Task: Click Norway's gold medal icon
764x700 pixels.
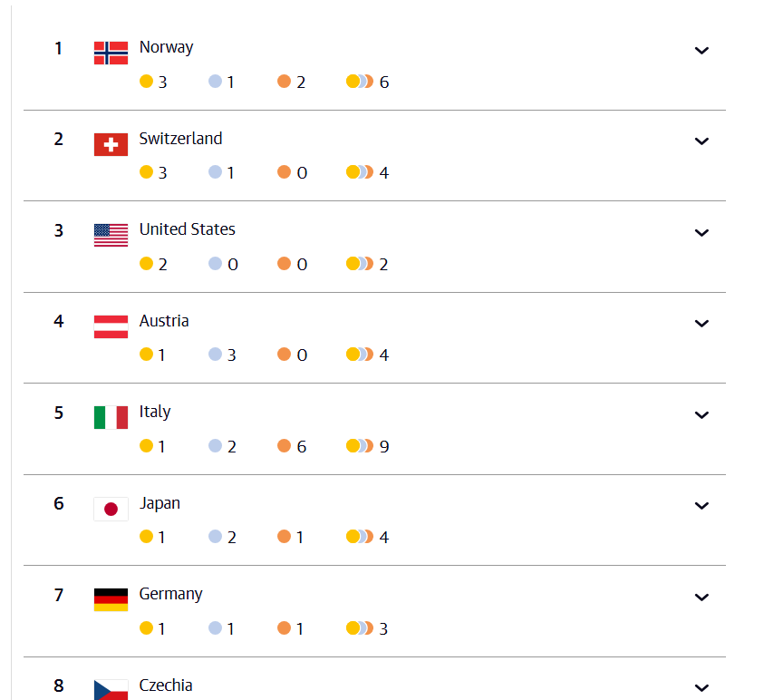Action: pos(146,82)
